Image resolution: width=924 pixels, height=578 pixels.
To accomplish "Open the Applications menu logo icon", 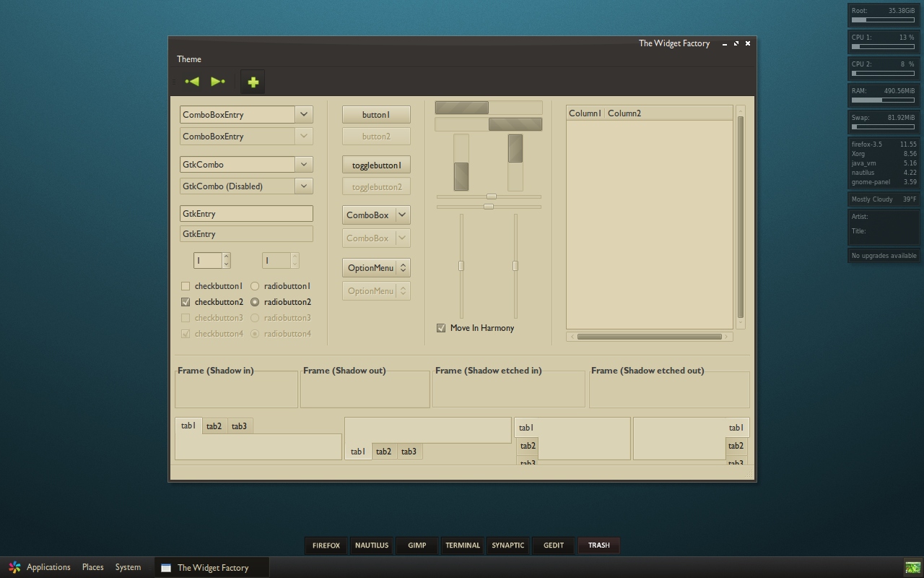I will [14, 567].
